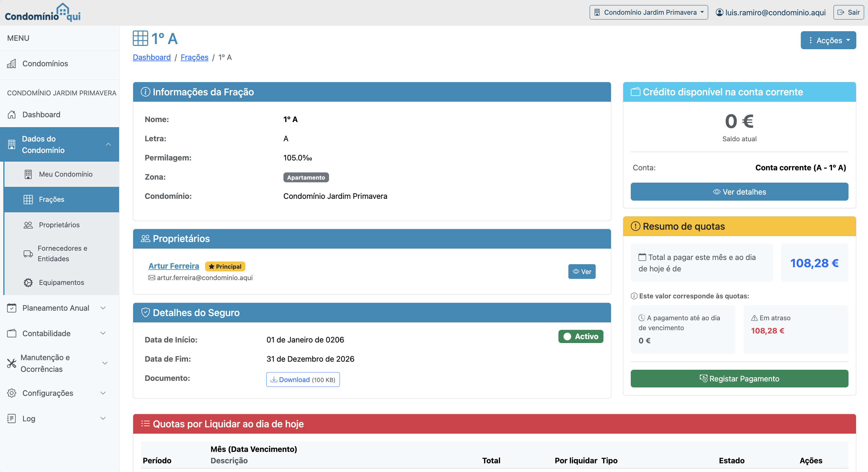The image size is (868, 472).
Task: Click the Conta corrente (A - 1º A) value
Action: point(801,167)
